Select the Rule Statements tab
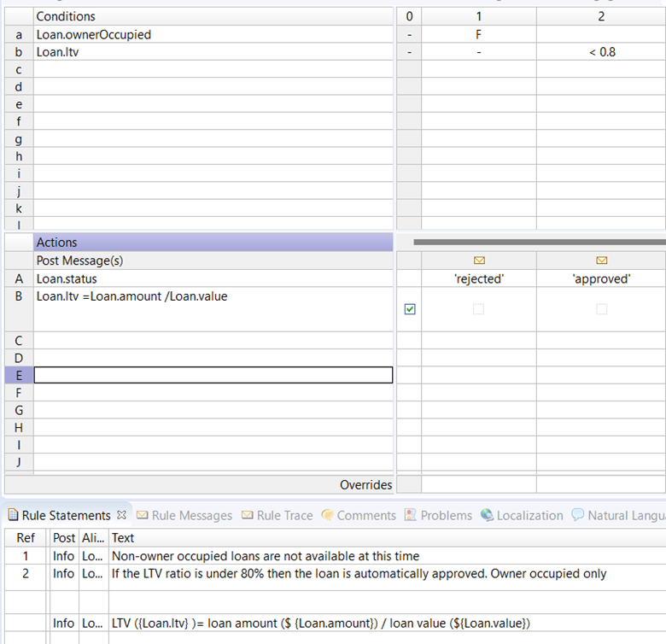Image resolution: width=666 pixels, height=644 pixels. point(66,515)
